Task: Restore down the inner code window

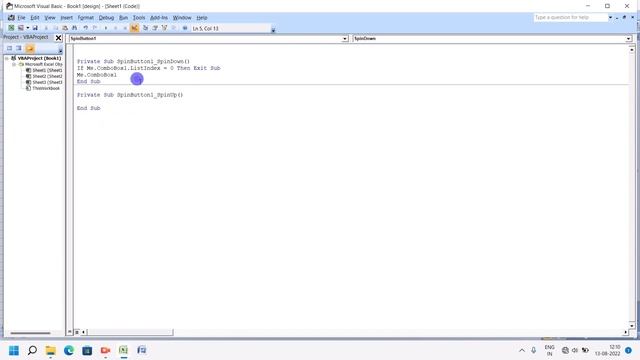Action: tap(624, 18)
